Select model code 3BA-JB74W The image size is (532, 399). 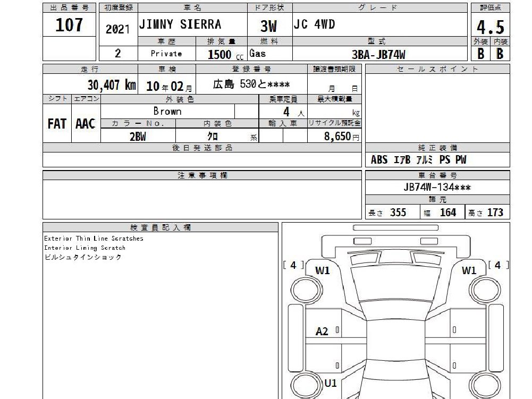click(378, 55)
